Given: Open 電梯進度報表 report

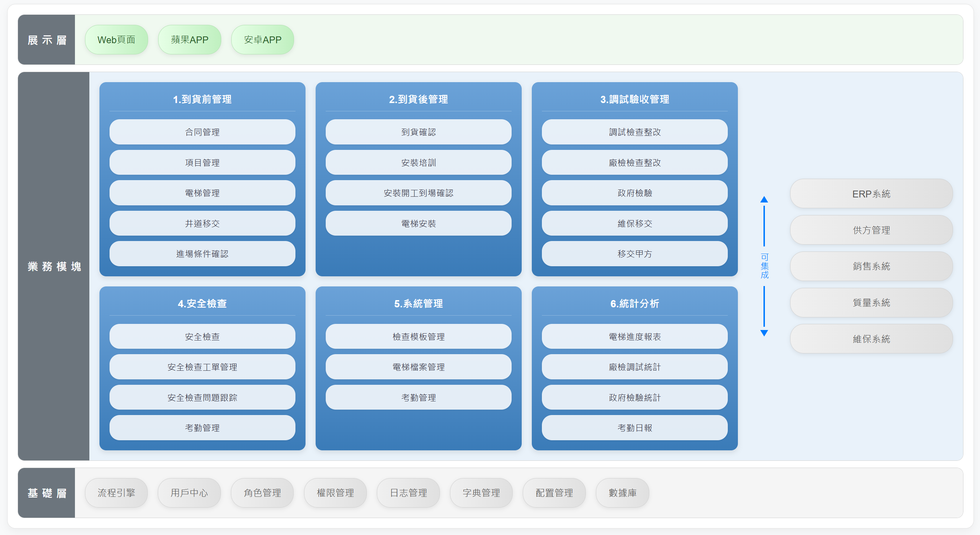Looking at the screenshot, I should point(634,336).
